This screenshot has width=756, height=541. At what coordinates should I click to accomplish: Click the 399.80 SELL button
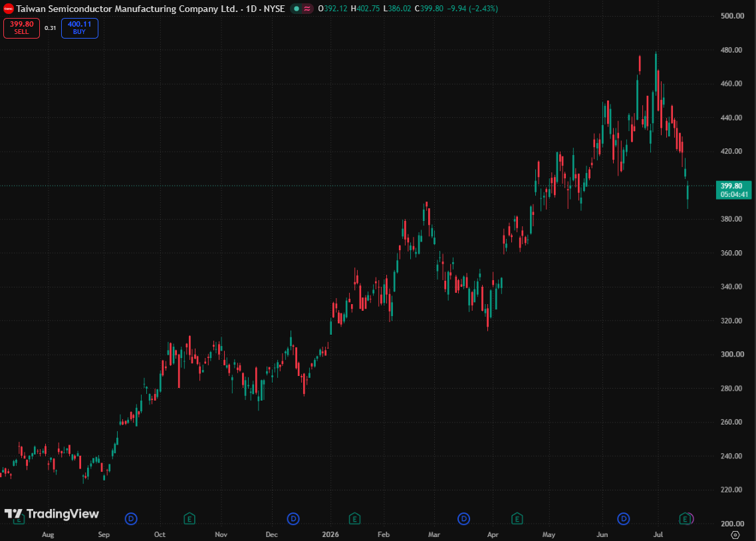(22, 28)
